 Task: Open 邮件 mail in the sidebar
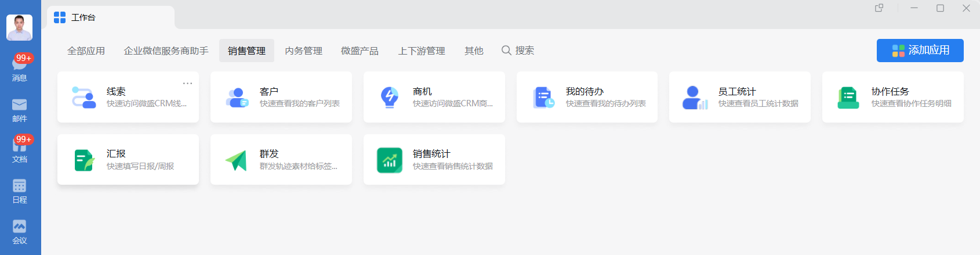tap(19, 110)
